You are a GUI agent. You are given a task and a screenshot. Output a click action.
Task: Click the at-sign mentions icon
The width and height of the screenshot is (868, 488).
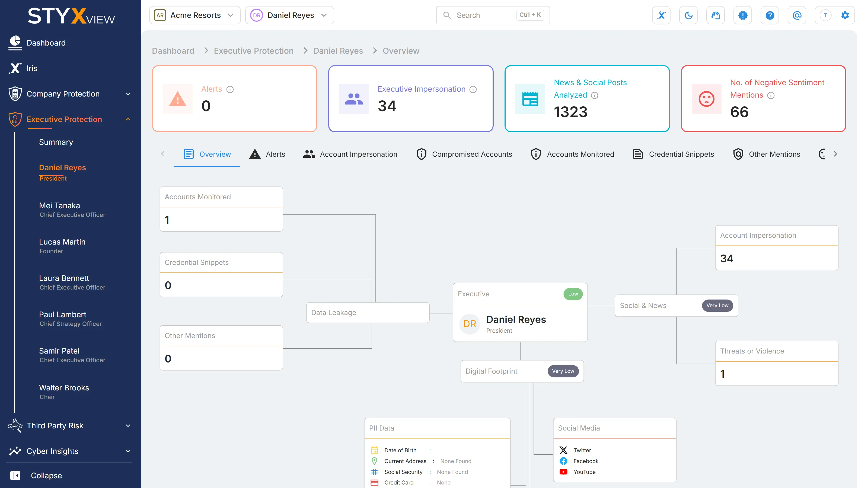[x=797, y=15]
